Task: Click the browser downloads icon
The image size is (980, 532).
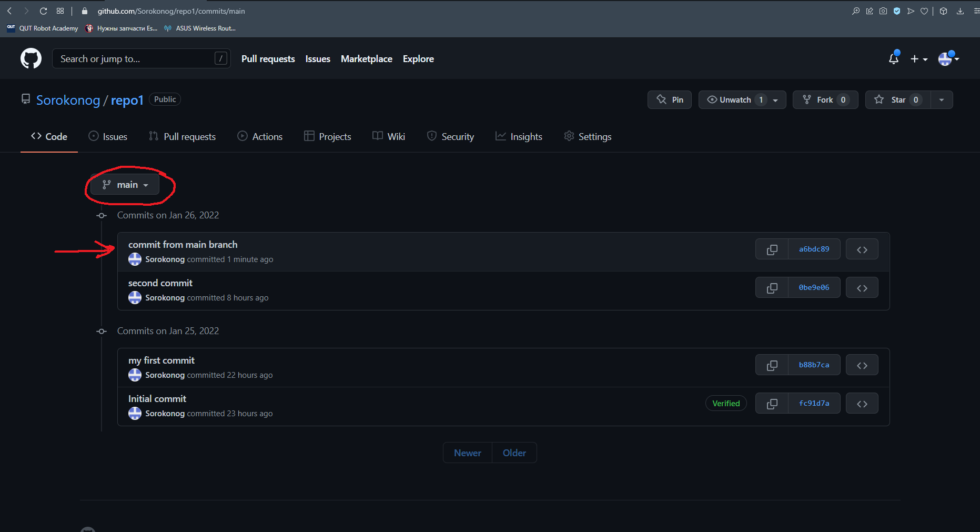Action: point(960,11)
